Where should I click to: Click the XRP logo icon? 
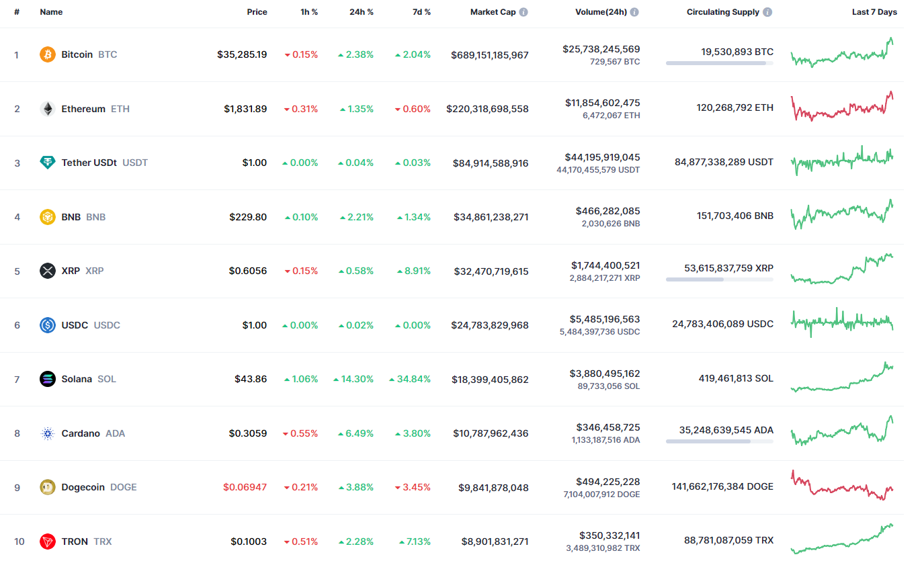tap(47, 271)
